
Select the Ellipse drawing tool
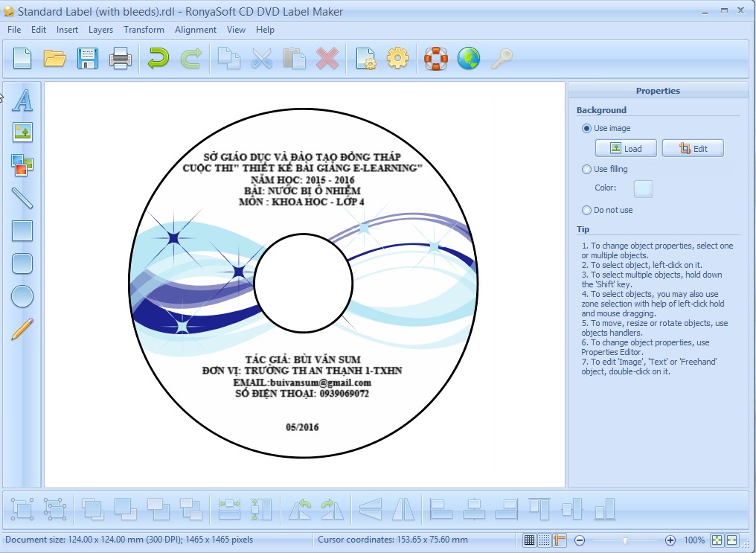point(22,296)
